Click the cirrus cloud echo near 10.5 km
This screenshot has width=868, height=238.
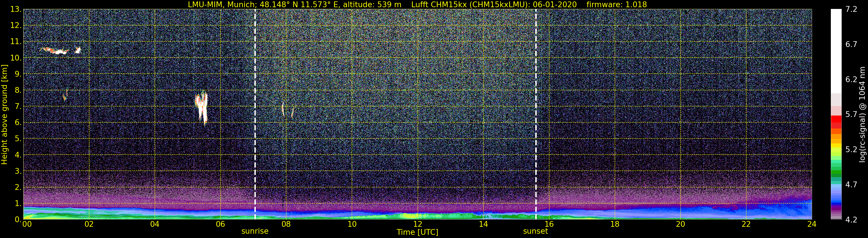tap(61, 51)
